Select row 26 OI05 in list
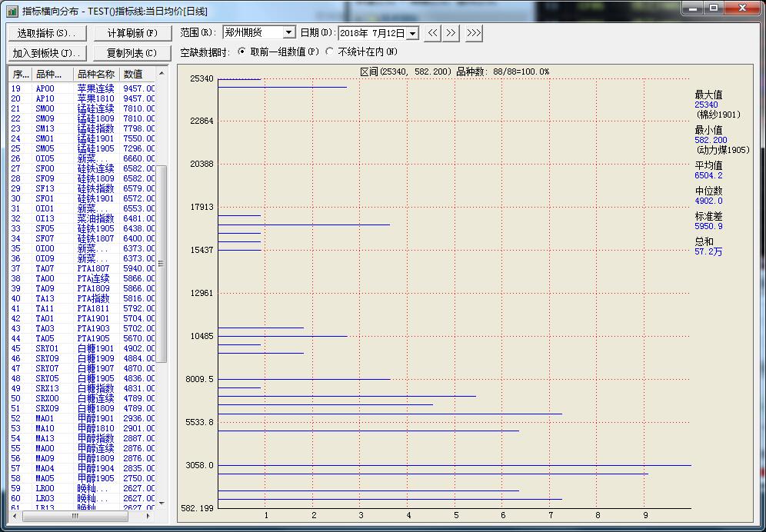Image resolution: width=766 pixels, height=532 pixels. click(x=82, y=158)
